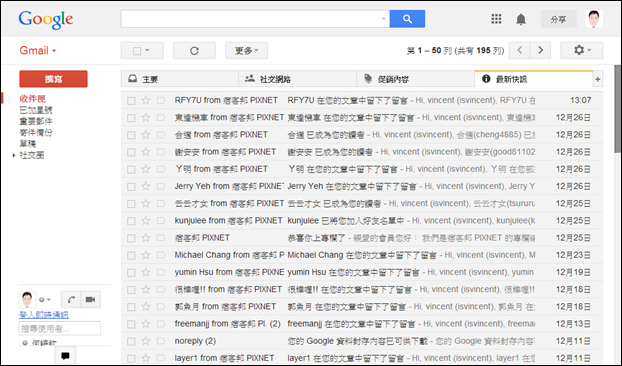This screenshot has width=622, height=366.
Task: Open the 寄件備份 sent folder
Action: [x=36, y=132]
